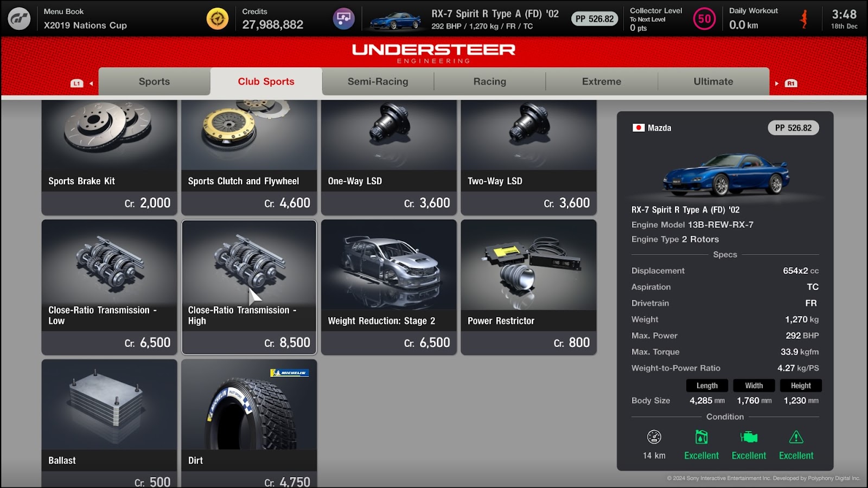The width and height of the screenshot is (868, 488).
Task: Click the Collector Level 50 badge
Action: click(704, 19)
